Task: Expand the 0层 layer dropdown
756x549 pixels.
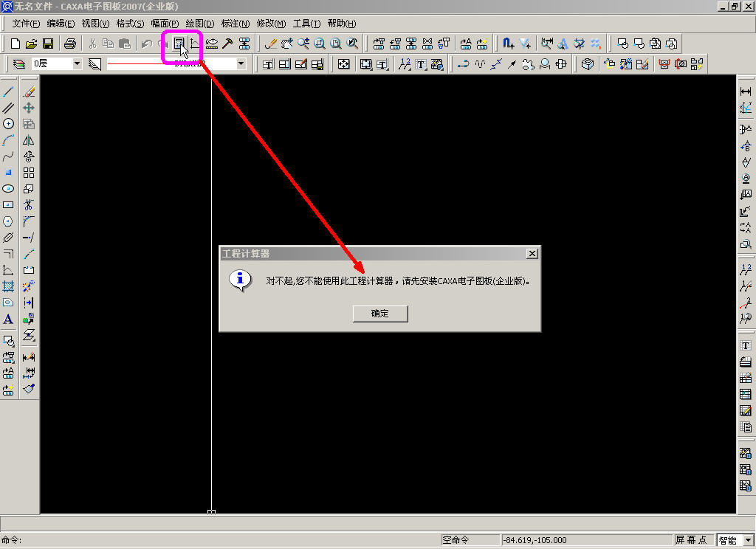Action: [x=77, y=63]
